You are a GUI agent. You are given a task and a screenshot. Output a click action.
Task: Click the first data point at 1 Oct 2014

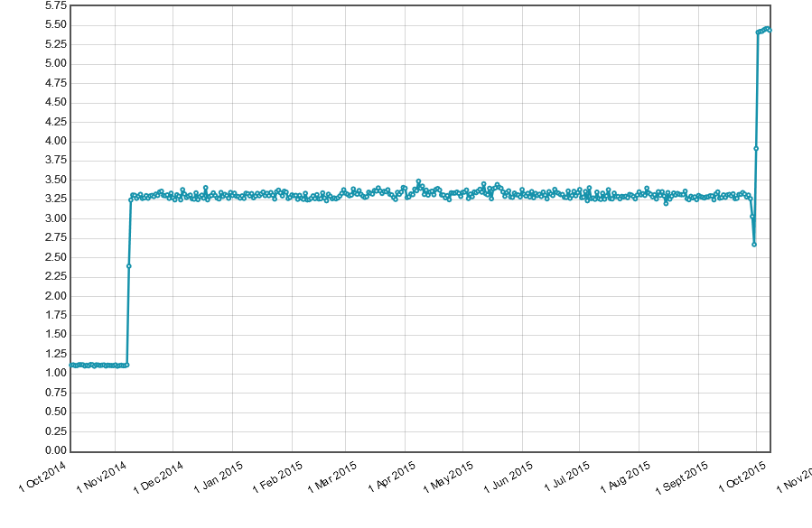tap(70, 364)
